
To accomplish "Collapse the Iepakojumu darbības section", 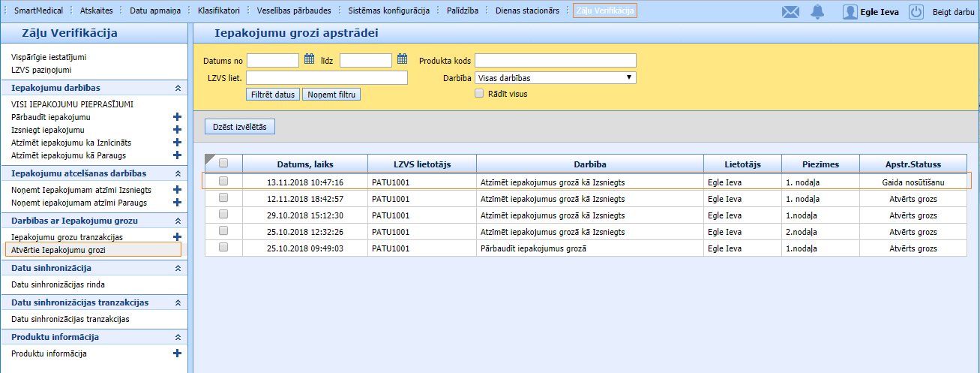I will [x=178, y=88].
